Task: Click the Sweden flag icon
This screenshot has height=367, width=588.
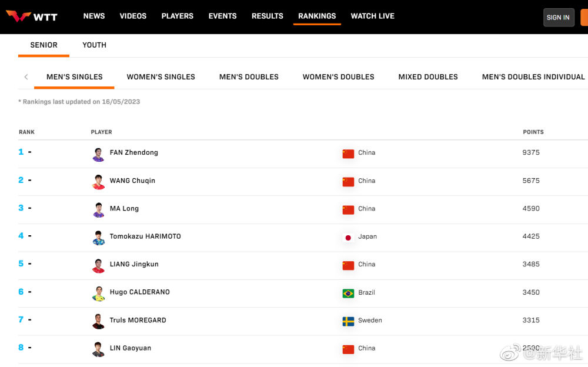Action: click(348, 321)
